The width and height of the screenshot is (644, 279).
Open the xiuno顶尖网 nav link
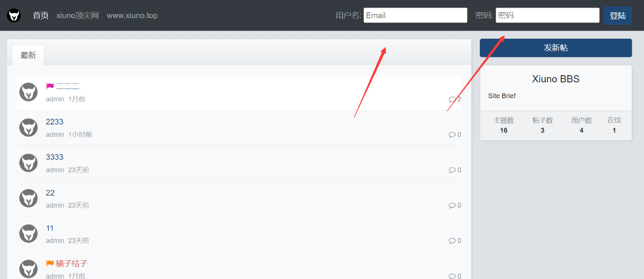(x=78, y=16)
